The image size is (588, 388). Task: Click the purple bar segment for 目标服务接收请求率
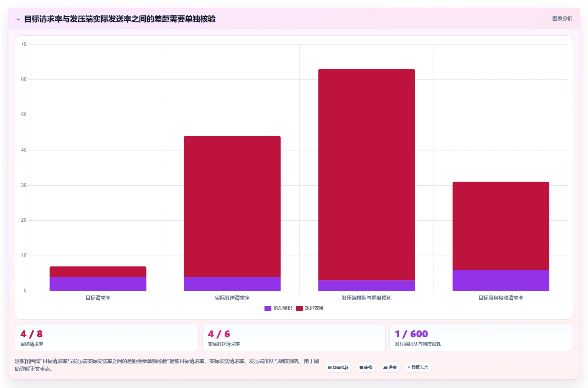click(501, 280)
